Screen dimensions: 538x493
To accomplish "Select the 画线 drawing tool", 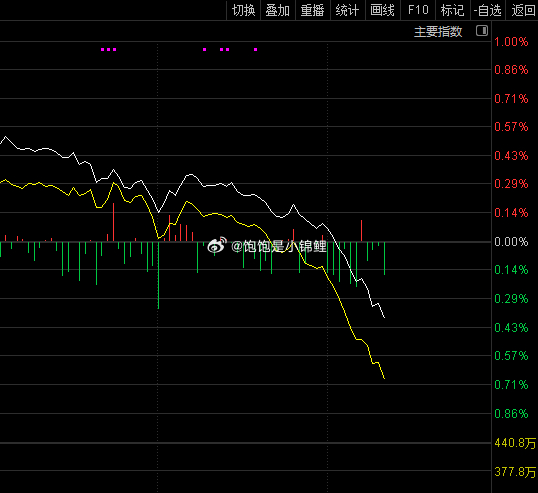I will (383, 10).
